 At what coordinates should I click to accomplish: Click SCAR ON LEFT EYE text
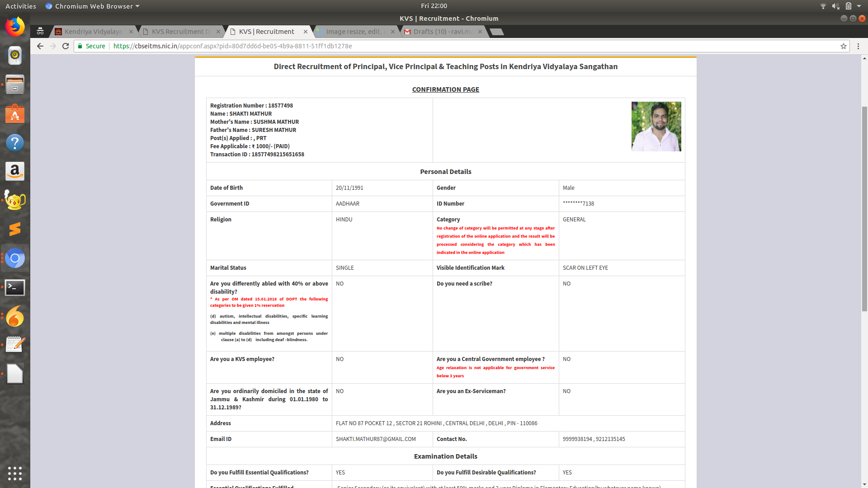tap(585, 268)
